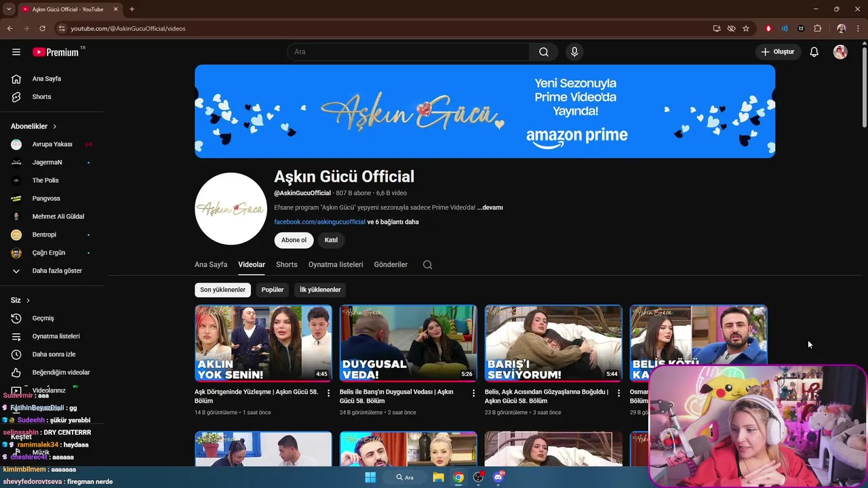Click the channel search magnifier icon
868x488 pixels.
(x=427, y=265)
